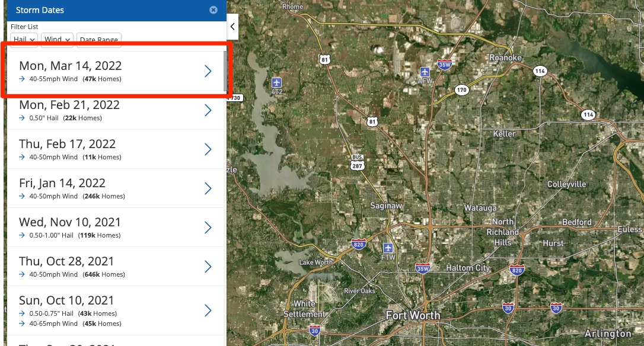Open the Hail filter dropdown

click(x=24, y=40)
